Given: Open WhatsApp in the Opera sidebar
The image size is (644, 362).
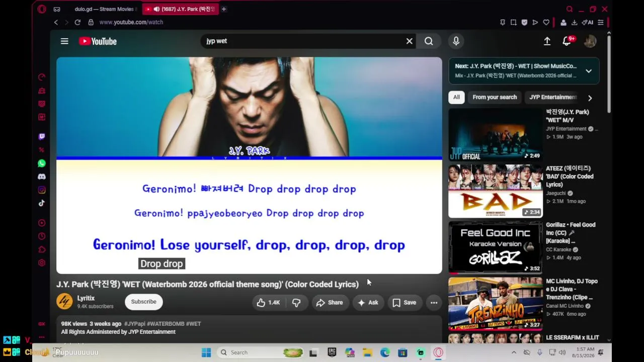Looking at the screenshot, I should click(x=42, y=163).
